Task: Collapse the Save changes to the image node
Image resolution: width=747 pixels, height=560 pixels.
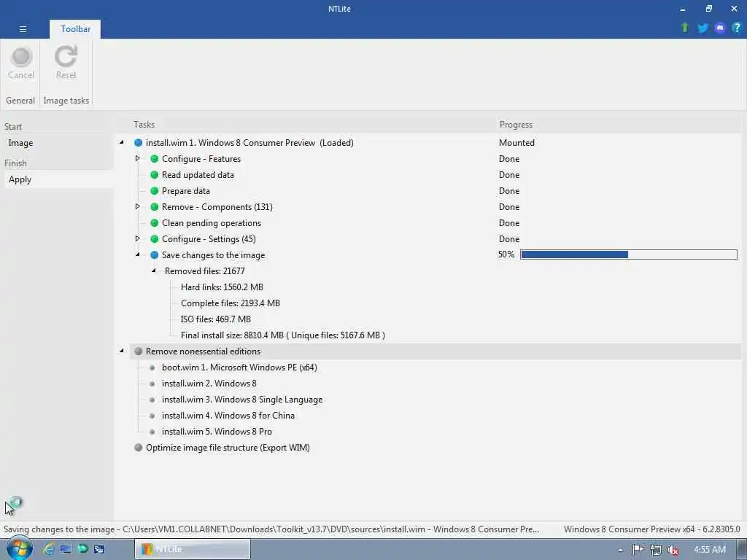Action: [138, 254]
